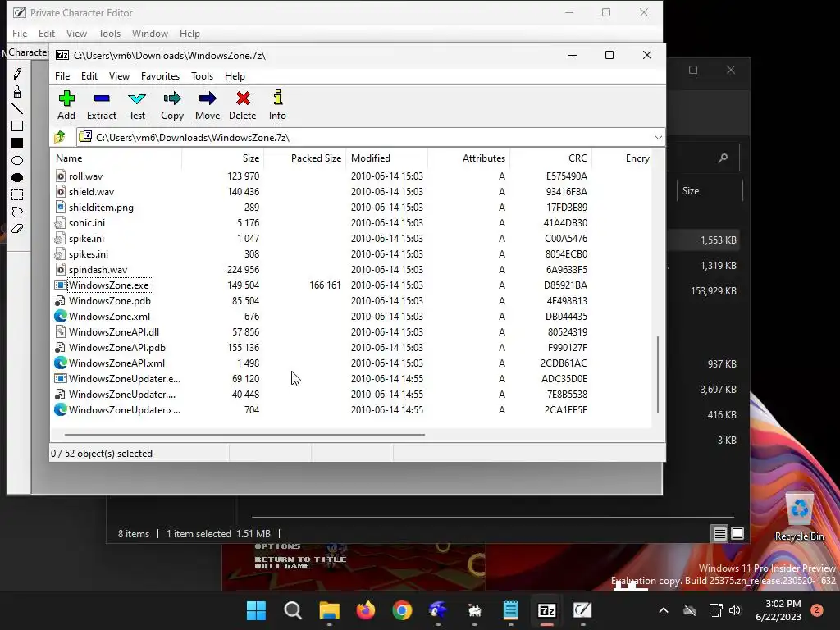The image size is (840, 630).
Task: Select the Freeform Selection tool
Action: 17,212
